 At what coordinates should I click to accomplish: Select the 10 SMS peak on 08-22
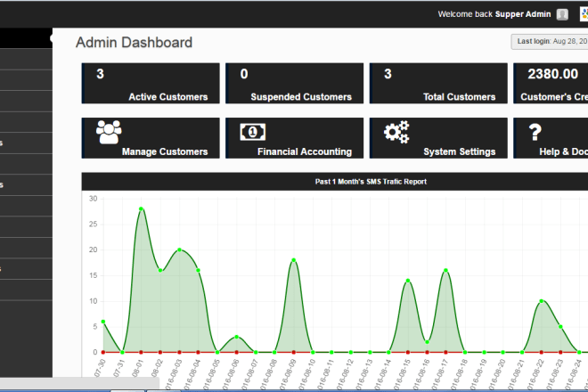click(541, 301)
